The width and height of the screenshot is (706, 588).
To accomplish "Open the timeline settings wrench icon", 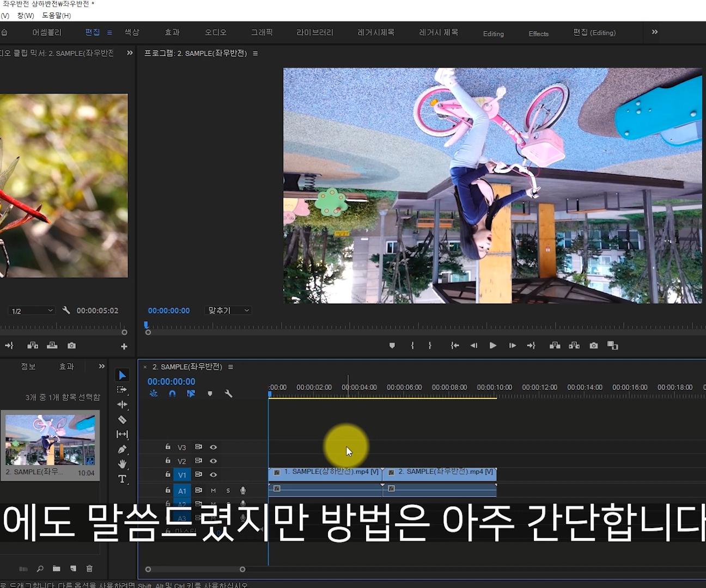I will pyautogui.click(x=229, y=393).
